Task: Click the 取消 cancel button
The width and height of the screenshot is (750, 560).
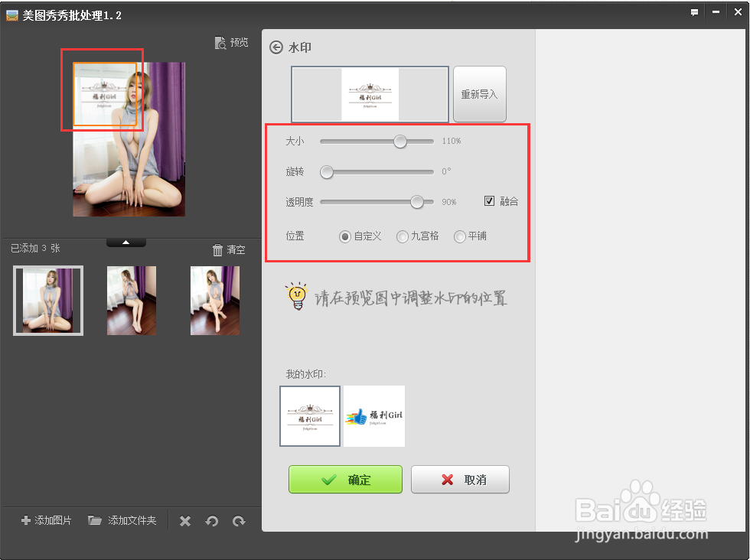Action: point(460,479)
